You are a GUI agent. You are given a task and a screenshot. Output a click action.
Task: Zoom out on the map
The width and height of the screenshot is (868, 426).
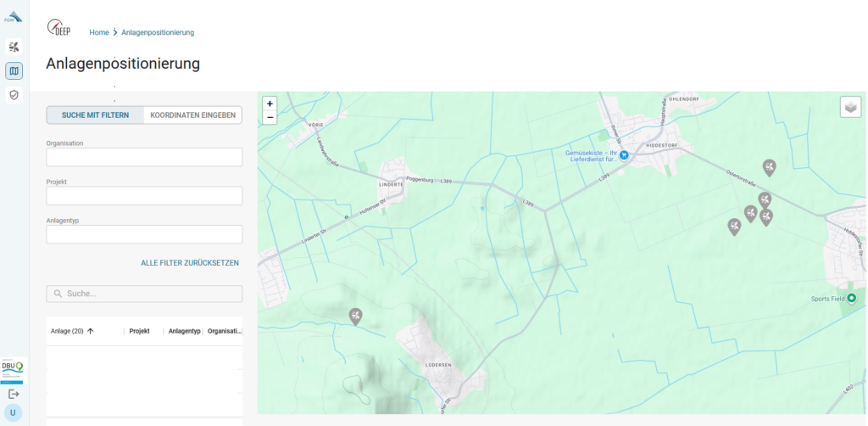point(270,117)
